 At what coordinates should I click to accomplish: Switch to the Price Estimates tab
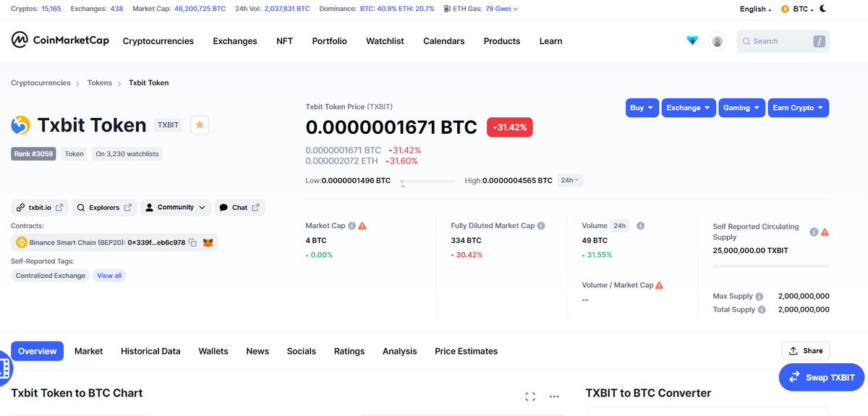click(x=467, y=351)
